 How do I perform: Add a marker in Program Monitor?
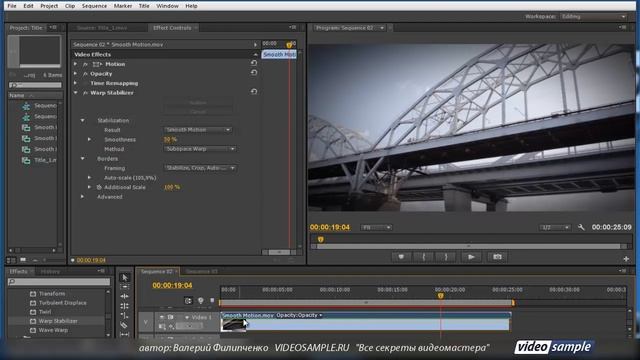click(x=401, y=257)
